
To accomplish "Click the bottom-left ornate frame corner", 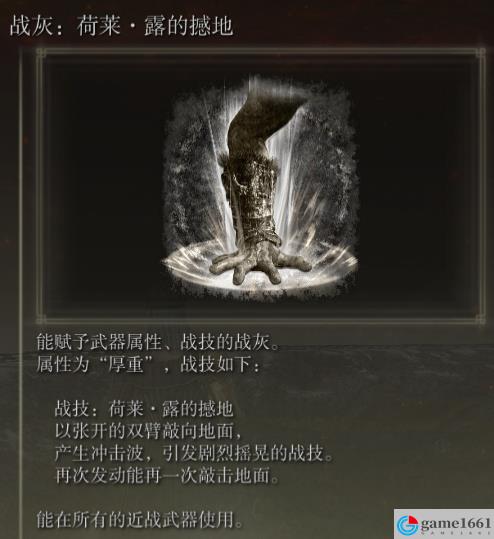I will (41, 319).
